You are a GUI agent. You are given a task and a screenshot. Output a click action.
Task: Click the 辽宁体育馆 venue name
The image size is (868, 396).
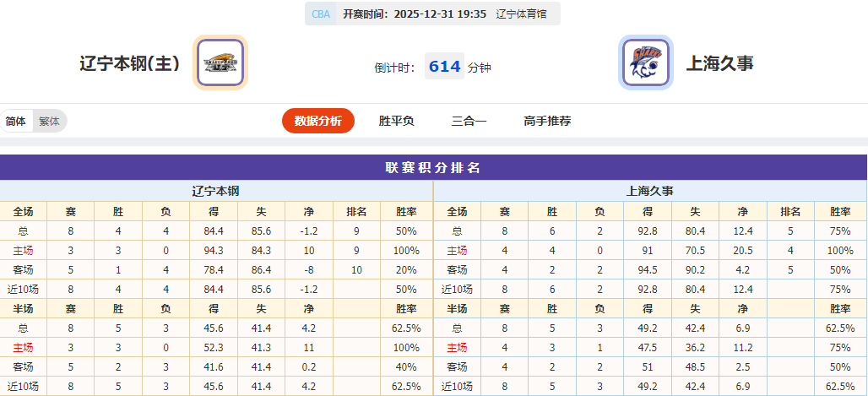point(521,14)
